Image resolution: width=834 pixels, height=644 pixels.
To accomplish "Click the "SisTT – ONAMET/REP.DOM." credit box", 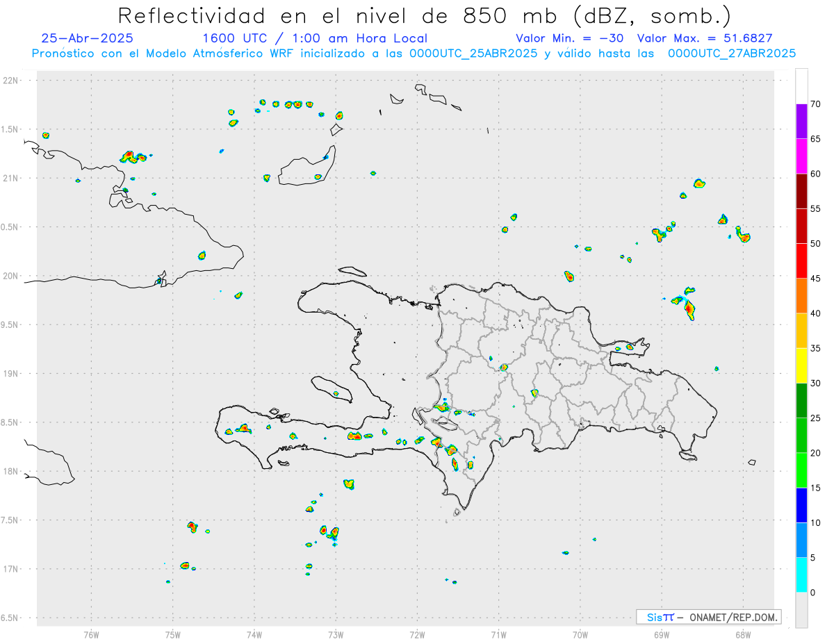I will point(709,617).
